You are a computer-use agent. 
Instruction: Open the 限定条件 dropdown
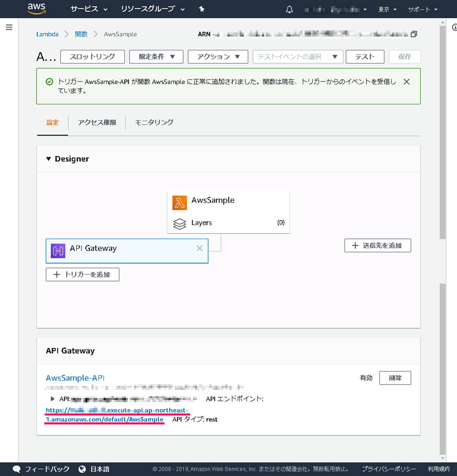156,57
